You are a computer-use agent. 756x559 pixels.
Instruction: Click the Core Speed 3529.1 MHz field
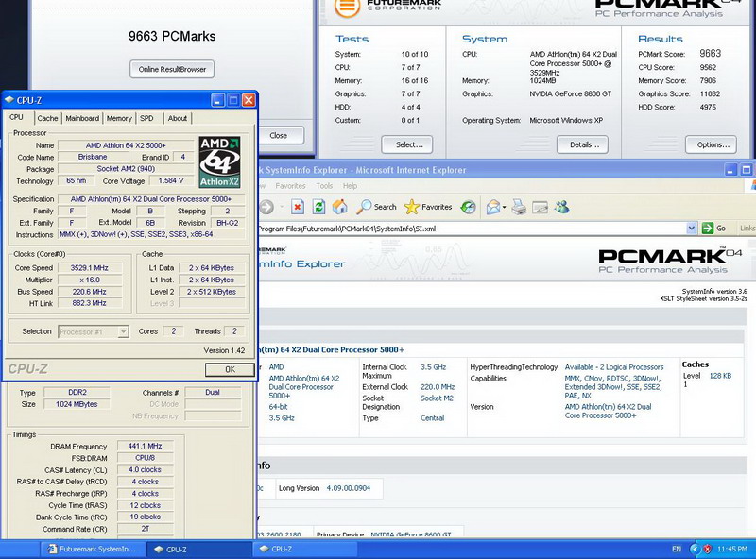click(90, 268)
